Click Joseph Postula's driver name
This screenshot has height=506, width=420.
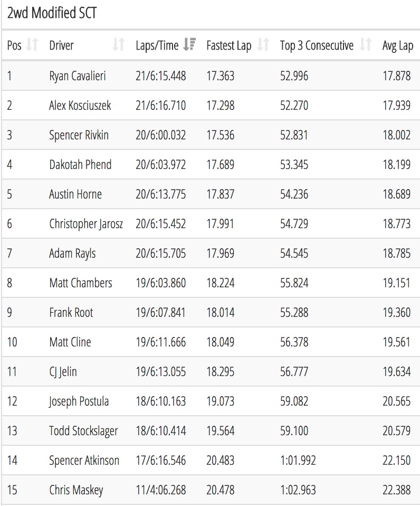tap(79, 402)
